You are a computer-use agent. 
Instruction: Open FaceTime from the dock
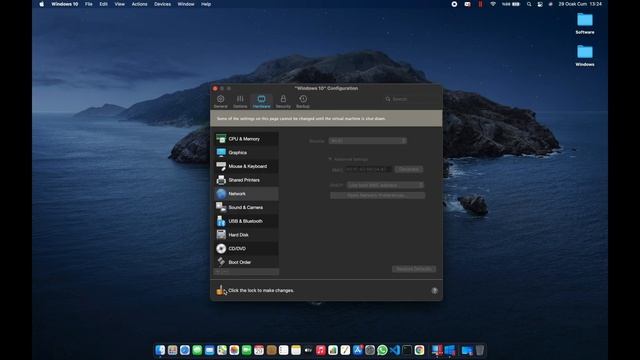click(247, 350)
